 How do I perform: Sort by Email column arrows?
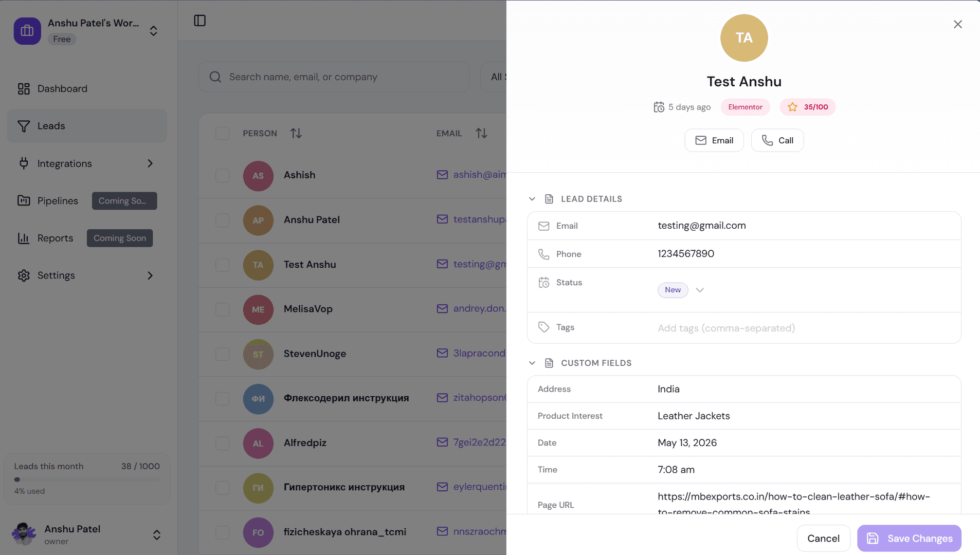click(481, 133)
